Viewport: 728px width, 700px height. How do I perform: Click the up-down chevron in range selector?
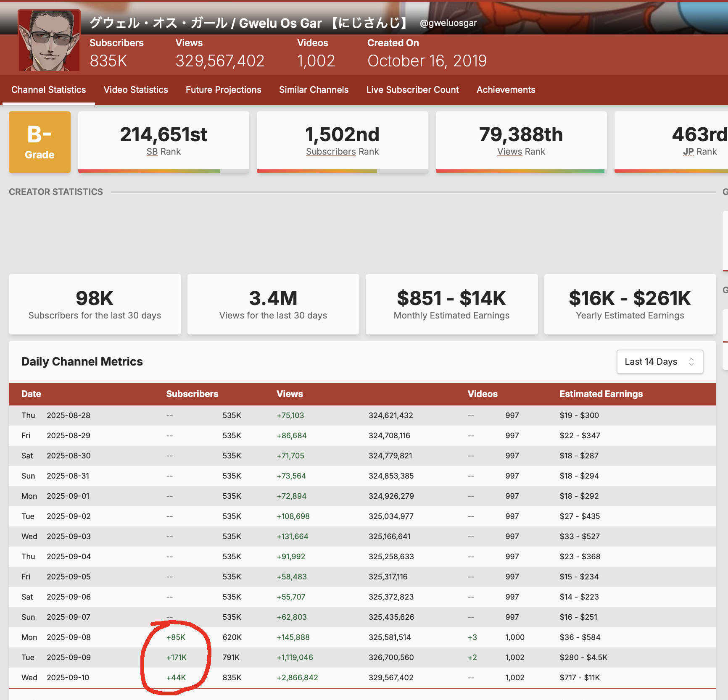pos(691,362)
